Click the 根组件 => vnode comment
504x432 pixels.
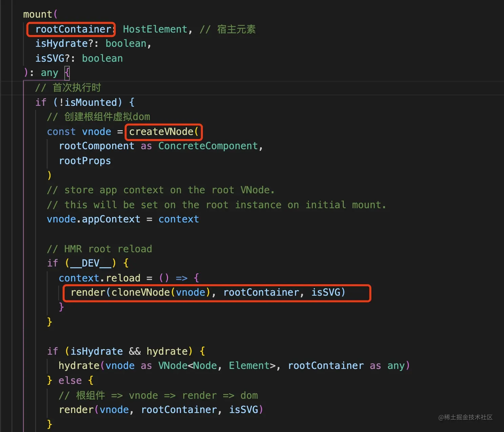[158, 395]
